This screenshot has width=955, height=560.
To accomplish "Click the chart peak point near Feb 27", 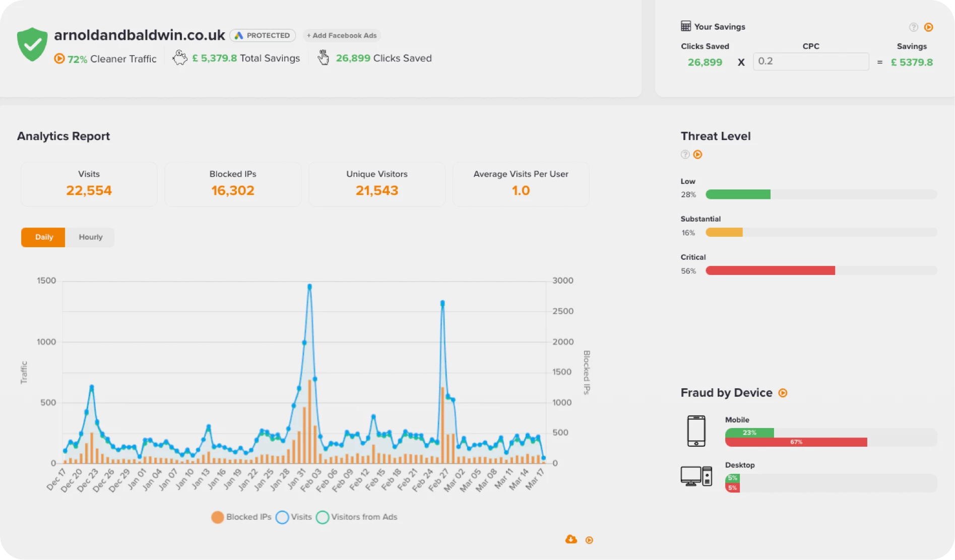I will 442,303.
